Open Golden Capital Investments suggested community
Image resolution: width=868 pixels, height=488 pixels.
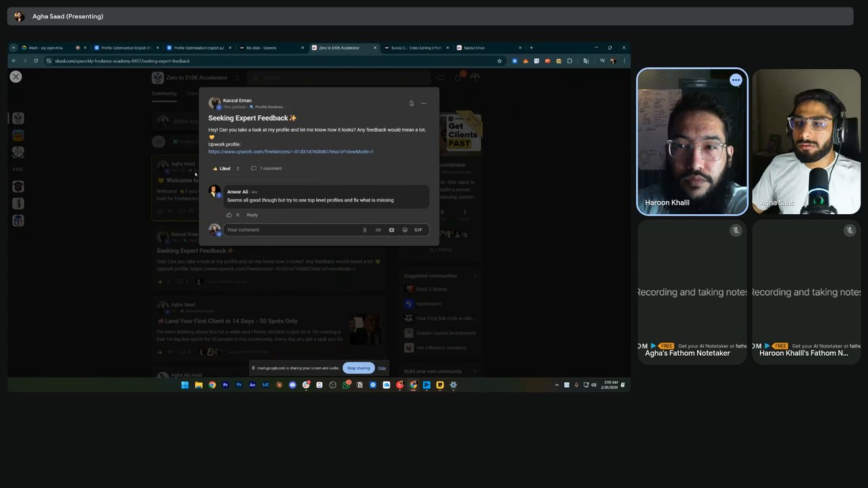point(446,333)
